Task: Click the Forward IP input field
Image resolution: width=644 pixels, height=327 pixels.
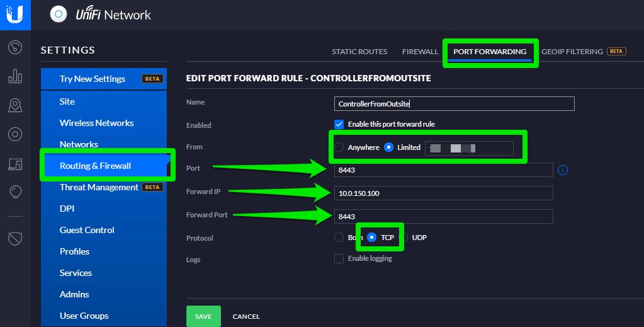Action: [443, 193]
